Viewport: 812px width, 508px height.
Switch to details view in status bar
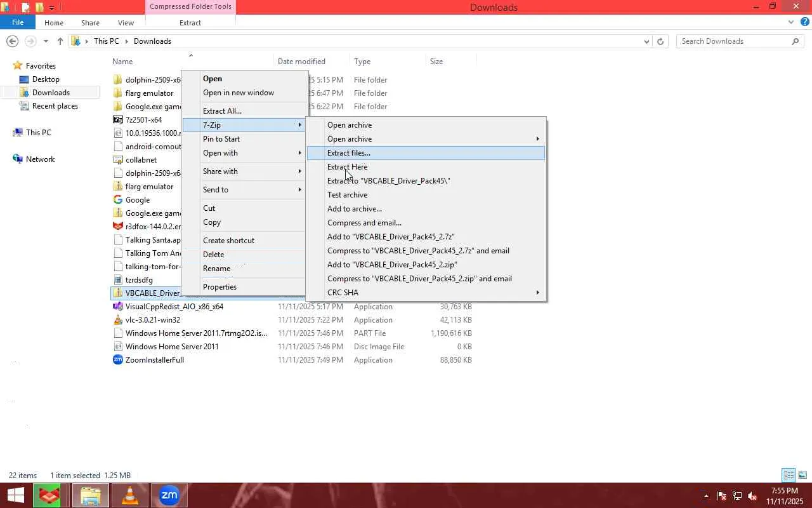789,475
